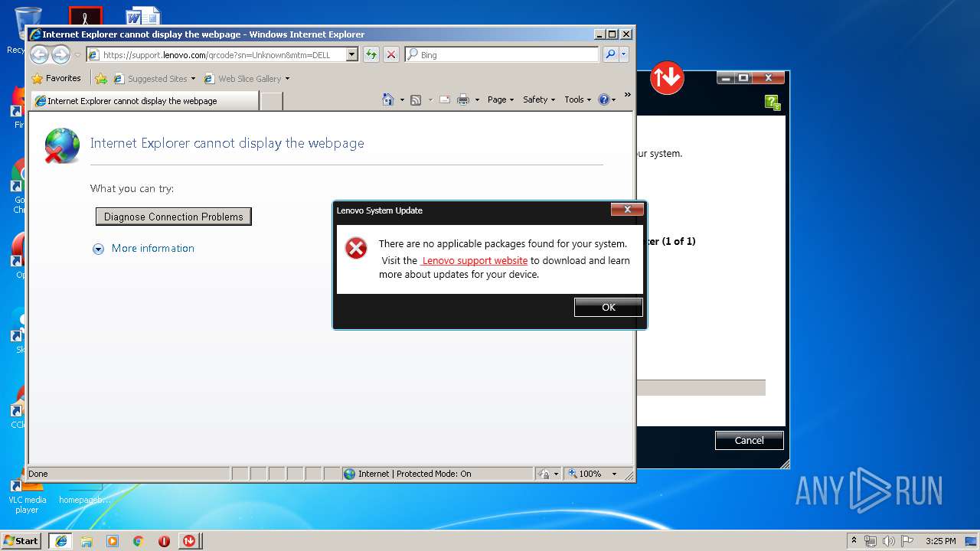Open the Home button dropdown arrow
This screenshot has width=980, height=551.
click(402, 99)
